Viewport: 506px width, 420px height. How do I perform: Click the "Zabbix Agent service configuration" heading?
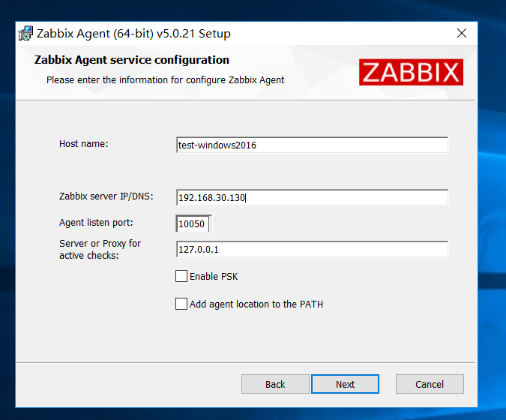point(132,60)
